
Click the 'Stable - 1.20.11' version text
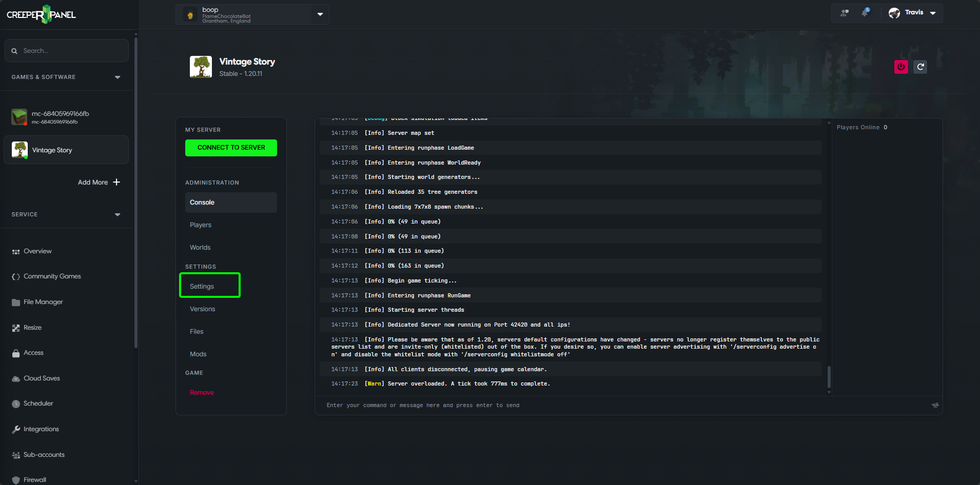pyautogui.click(x=241, y=74)
